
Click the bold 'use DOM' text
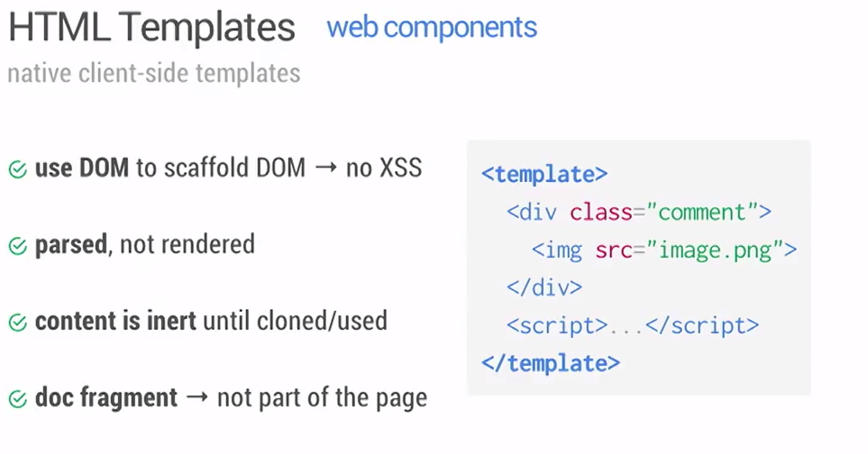(x=82, y=168)
